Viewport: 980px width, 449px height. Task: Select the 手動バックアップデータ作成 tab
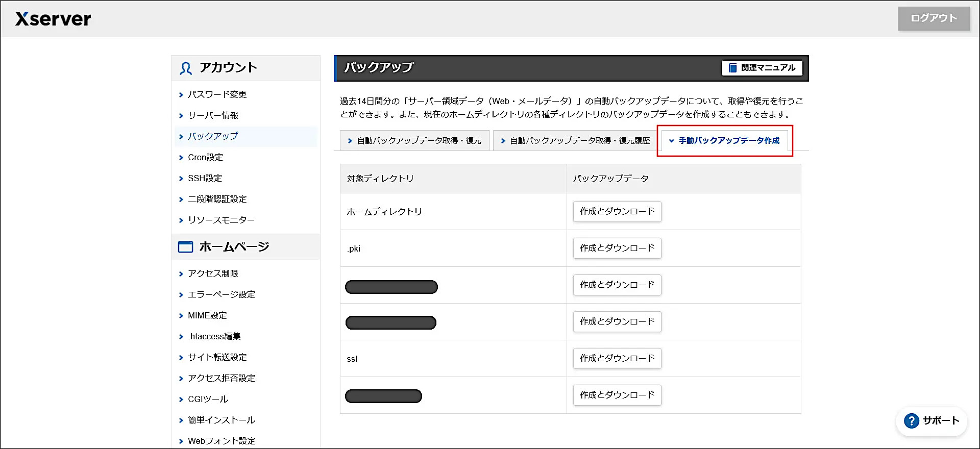point(724,140)
